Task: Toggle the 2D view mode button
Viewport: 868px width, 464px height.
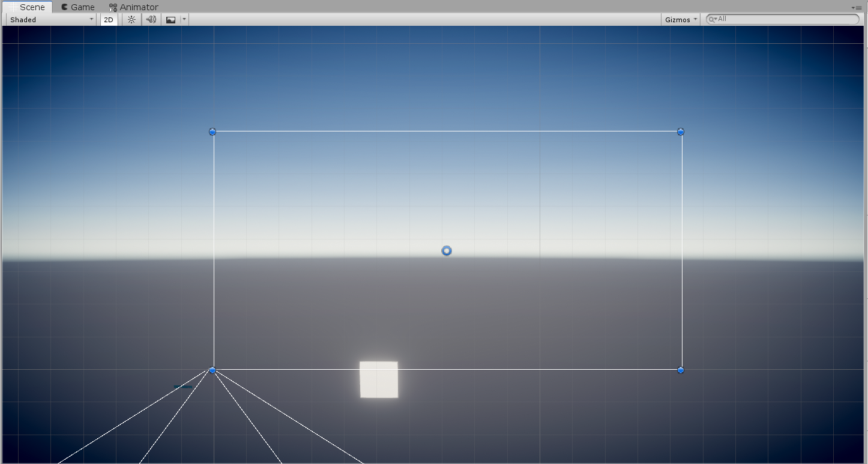Action: coord(109,19)
